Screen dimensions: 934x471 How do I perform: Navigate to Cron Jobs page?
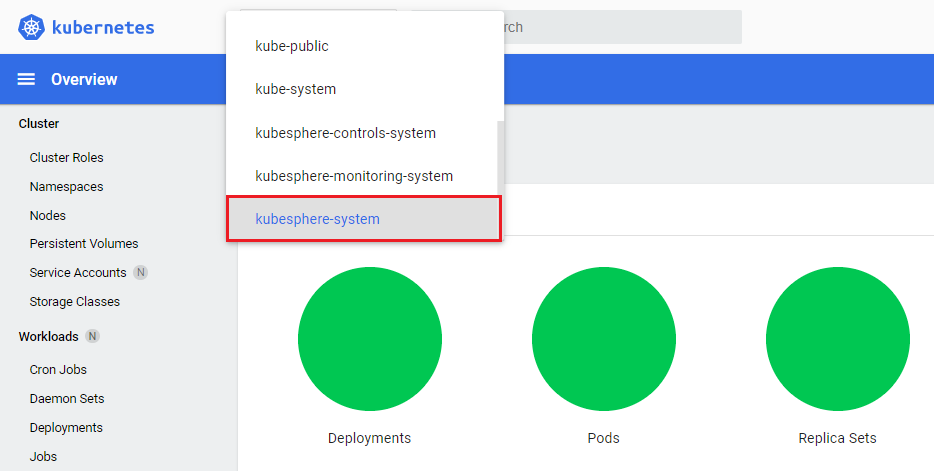(58, 370)
